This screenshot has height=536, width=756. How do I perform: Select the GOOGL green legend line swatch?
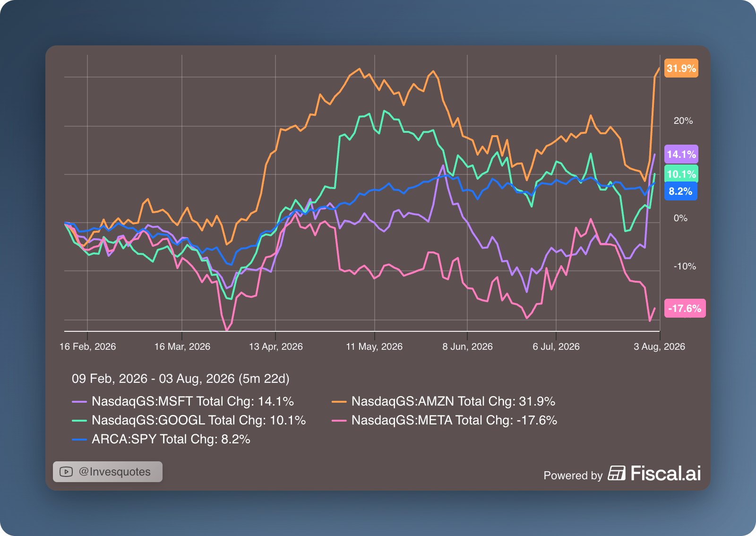point(79,421)
